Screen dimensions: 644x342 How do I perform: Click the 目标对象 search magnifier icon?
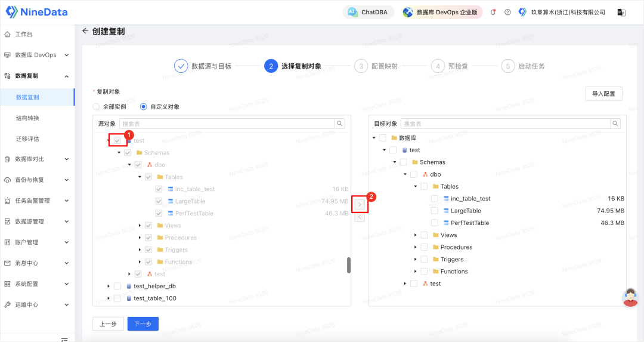615,124
